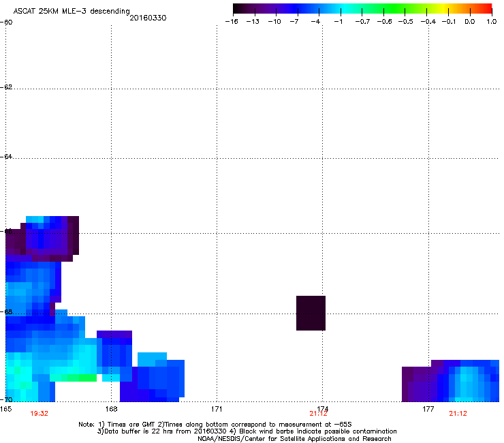Click the cyan data patch right of 177 longitude
This screenshot has height=443, width=504.
467,384
